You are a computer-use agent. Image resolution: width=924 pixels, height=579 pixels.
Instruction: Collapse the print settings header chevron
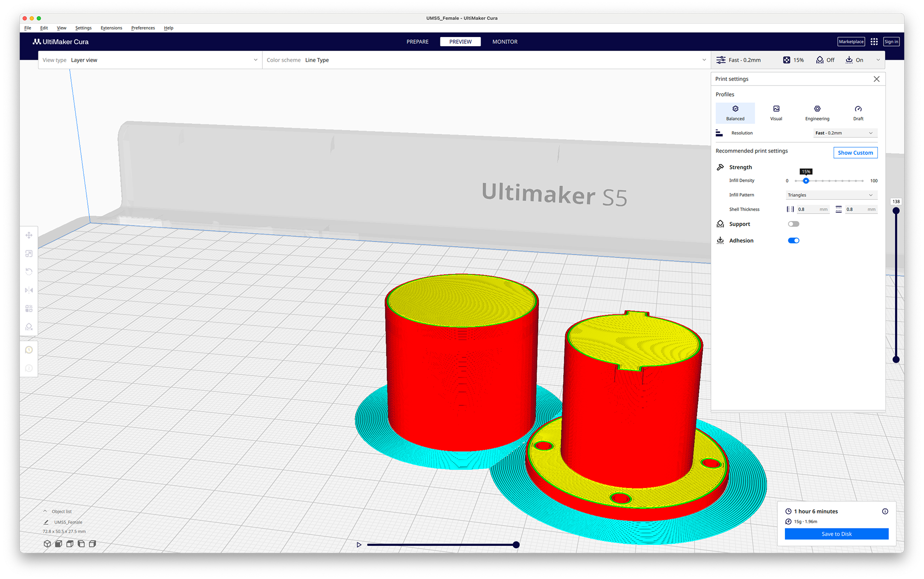(878, 60)
